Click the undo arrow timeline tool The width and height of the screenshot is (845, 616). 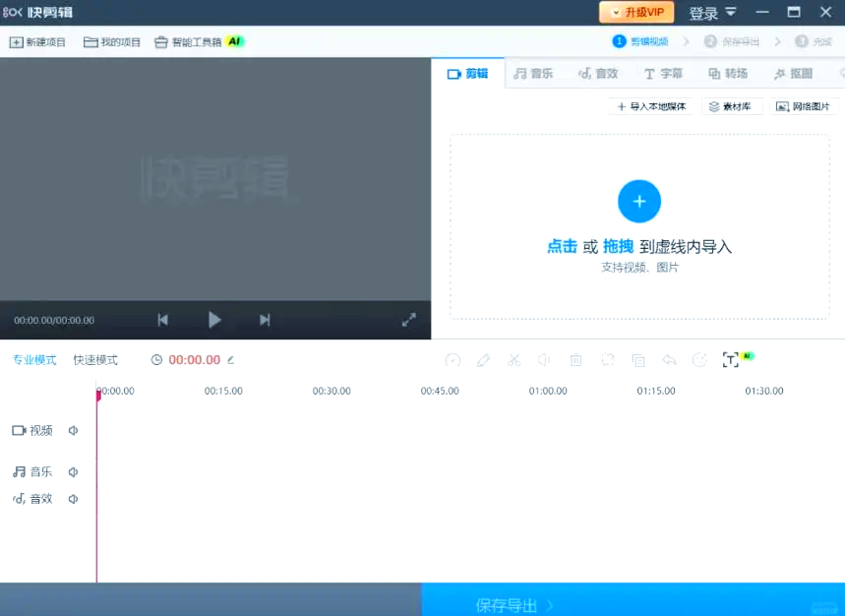[669, 360]
